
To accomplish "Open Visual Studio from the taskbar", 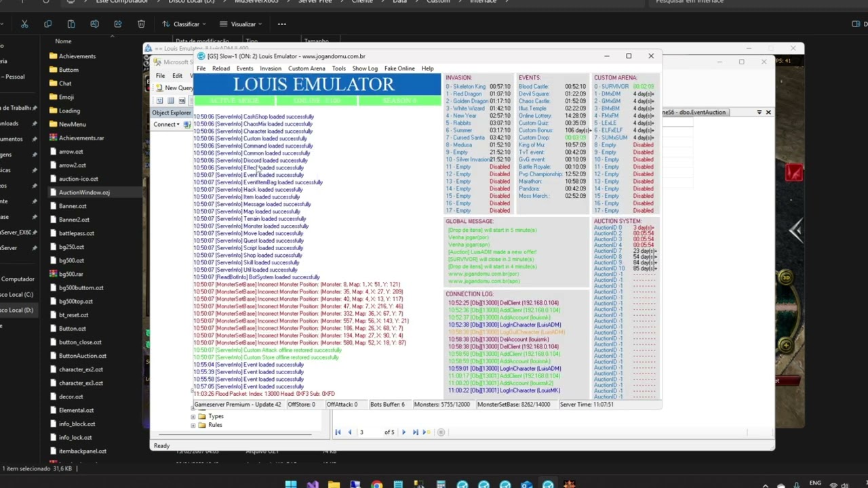I will pyautogui.click(x=312, y=484).
